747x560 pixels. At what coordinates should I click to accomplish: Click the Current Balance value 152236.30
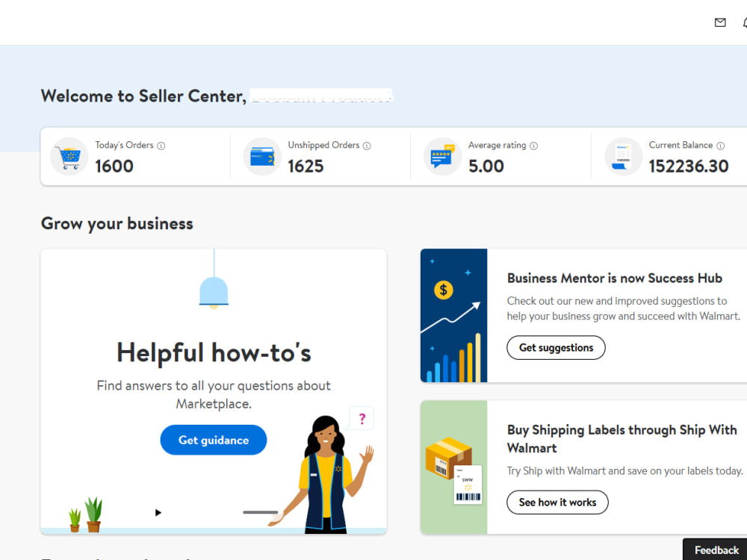(x=689, y=167)
